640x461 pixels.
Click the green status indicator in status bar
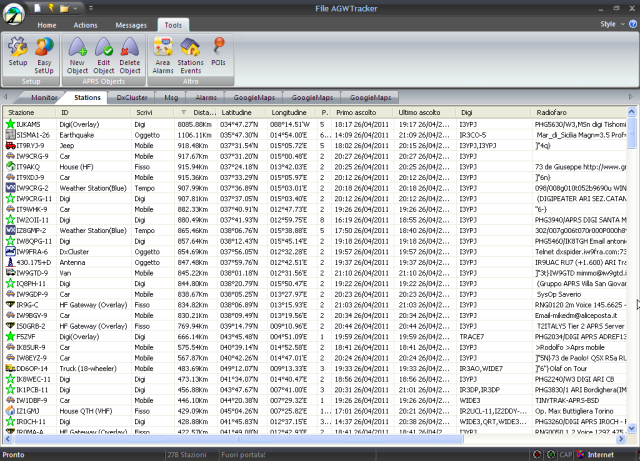551,454
